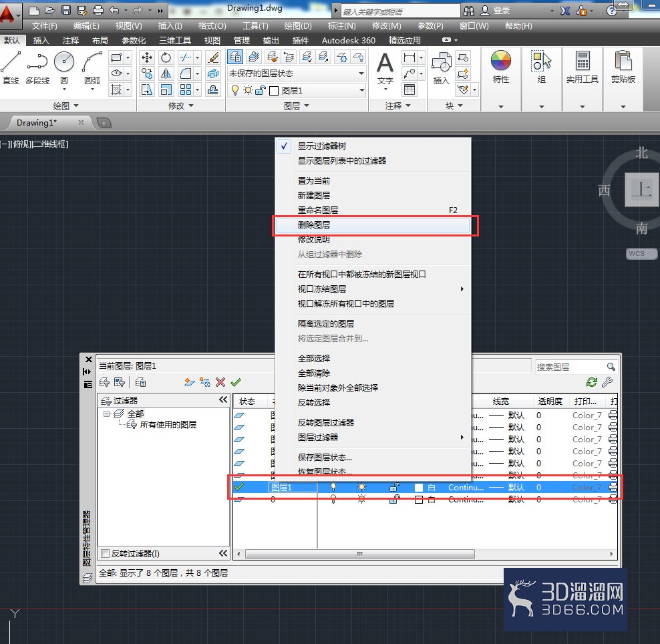The width and height of the screenshot is (660, 644).
Task: Switch to the 三维工具 ribbon tab
Action: pos(174,40)
